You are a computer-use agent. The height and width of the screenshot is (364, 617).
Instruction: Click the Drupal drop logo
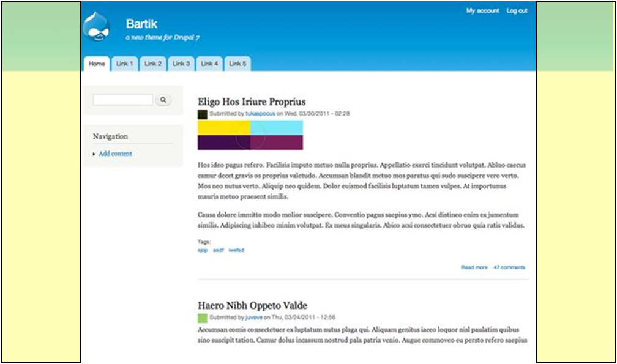tap(97, 28)
